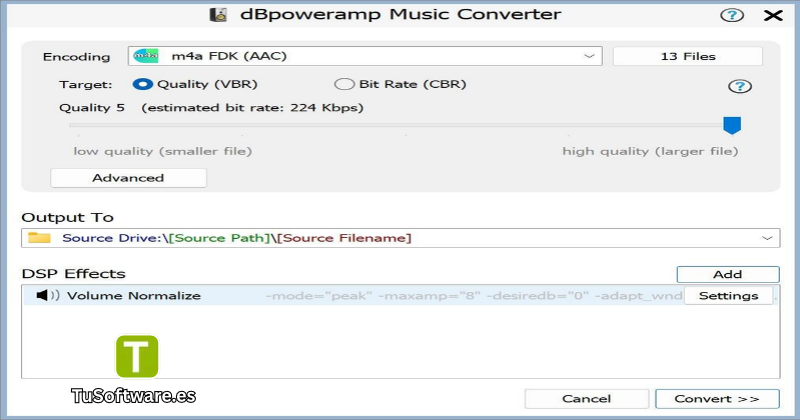This screenshot has width=800, height=420.
Task: Cancel the conversion dialog
Action: [x=587, y=399]
